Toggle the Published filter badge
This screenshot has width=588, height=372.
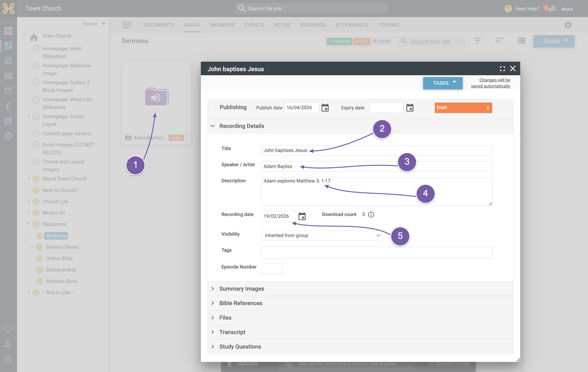[339, 41]
